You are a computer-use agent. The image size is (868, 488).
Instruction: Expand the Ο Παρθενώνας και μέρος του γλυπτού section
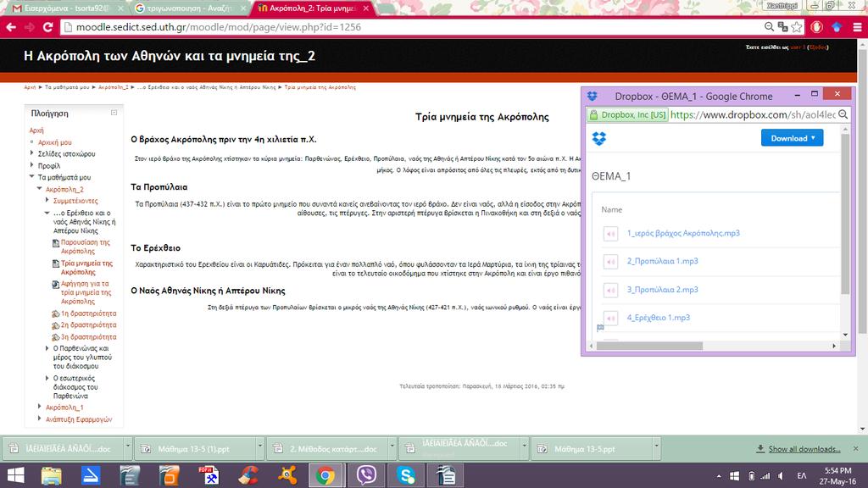tap(47, 348)
